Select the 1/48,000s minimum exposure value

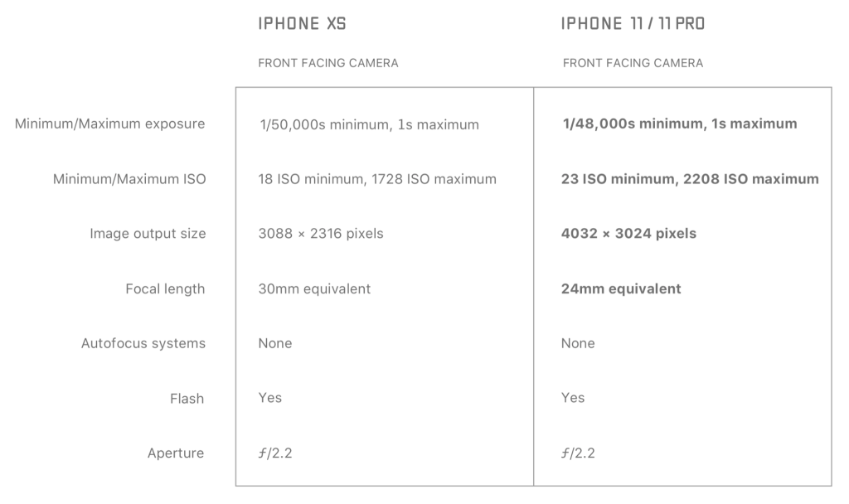(679, 124)
